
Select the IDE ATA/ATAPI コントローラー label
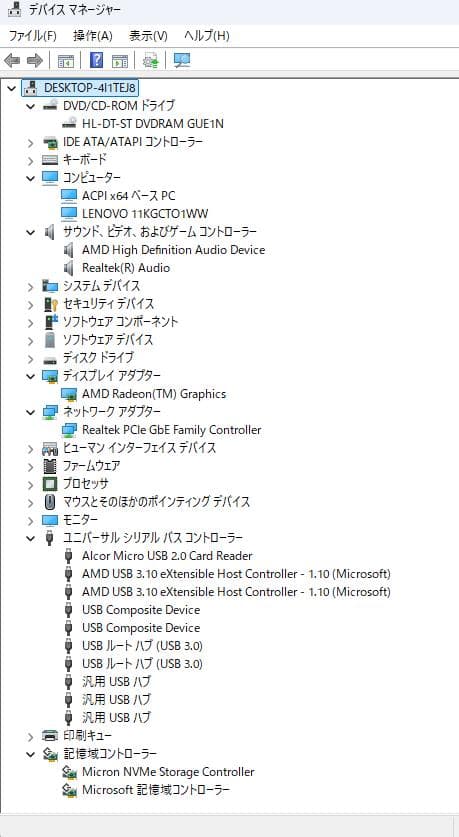(133, 142)
